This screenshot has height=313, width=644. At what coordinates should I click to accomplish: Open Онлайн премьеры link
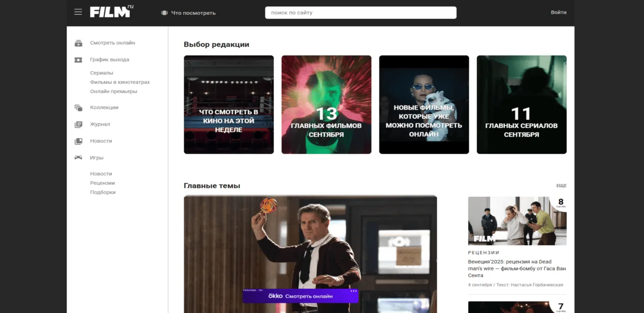(113, 91)
